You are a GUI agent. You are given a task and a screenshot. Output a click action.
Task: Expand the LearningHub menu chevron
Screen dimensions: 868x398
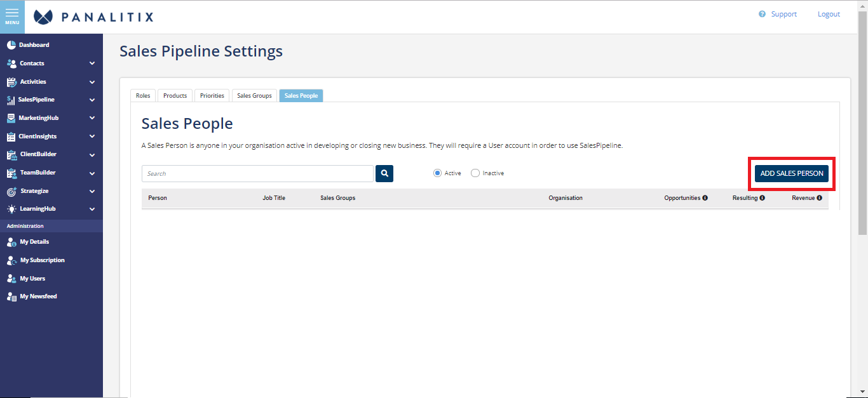coord(92,209)
